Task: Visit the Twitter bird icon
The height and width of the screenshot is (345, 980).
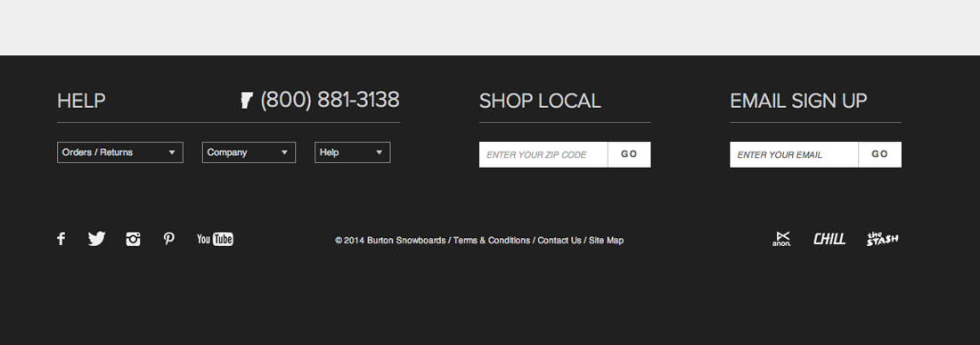Action: click(x=96, y=239)
